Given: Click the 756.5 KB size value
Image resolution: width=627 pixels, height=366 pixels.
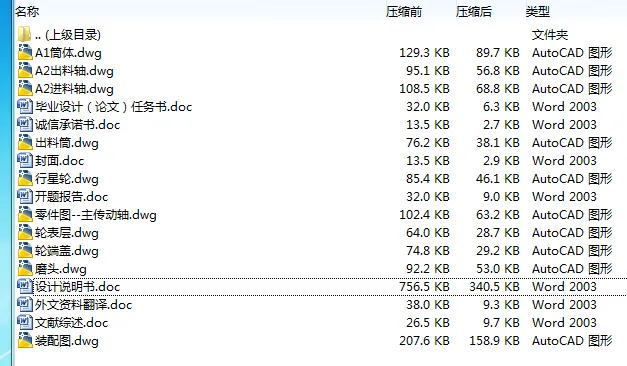Looking at the screenshot, I should pos(424,287).
